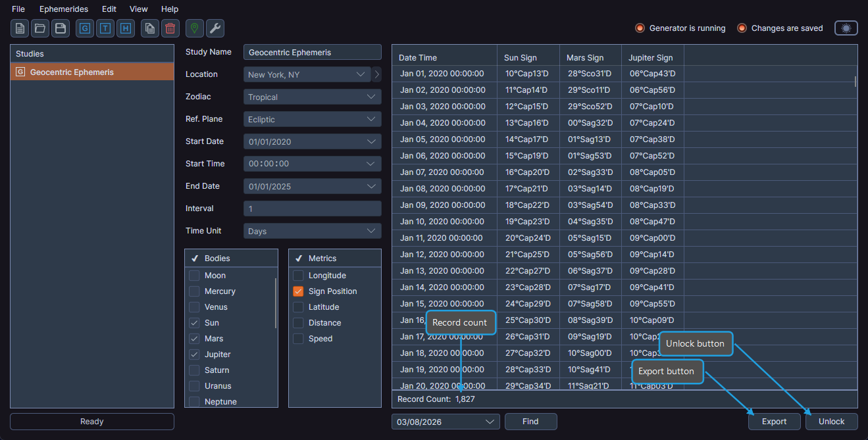The image size is (868, 440).
Task: Open the Ephemerides menu
Action: (x=64, y=9)
